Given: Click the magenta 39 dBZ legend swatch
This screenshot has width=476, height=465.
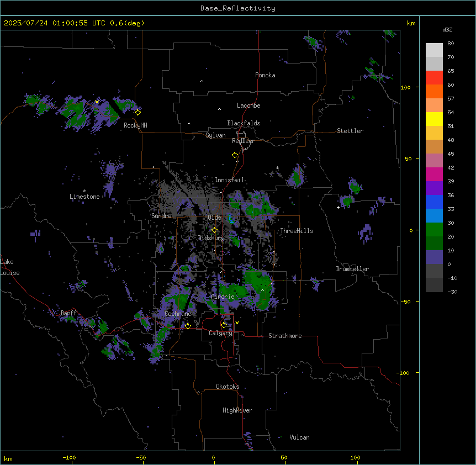Looking at the screenshot, I should pos(434,174).
